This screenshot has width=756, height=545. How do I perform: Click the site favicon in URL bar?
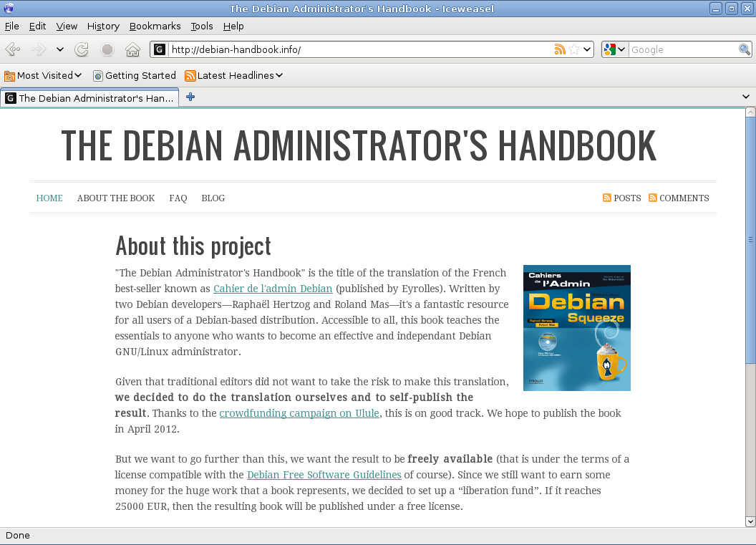coord(160,49)
